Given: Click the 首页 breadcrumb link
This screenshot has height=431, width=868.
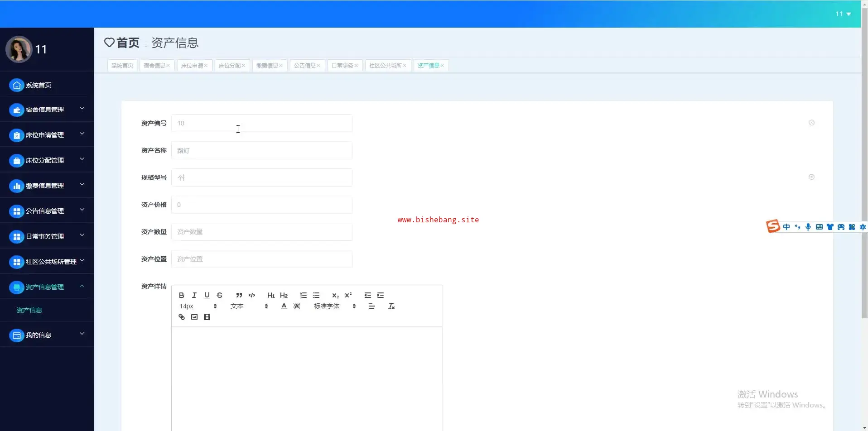Looking at the screenshot, I should pos(128,43).
